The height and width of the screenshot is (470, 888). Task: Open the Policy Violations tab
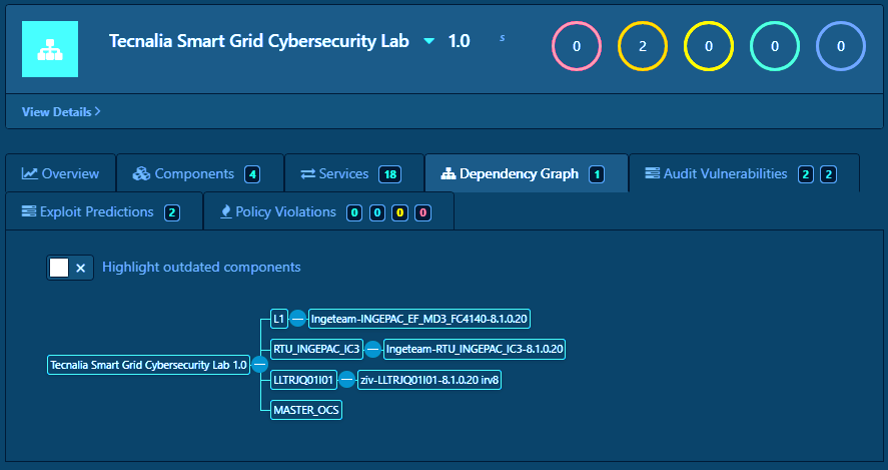click(x=328, y=212)
